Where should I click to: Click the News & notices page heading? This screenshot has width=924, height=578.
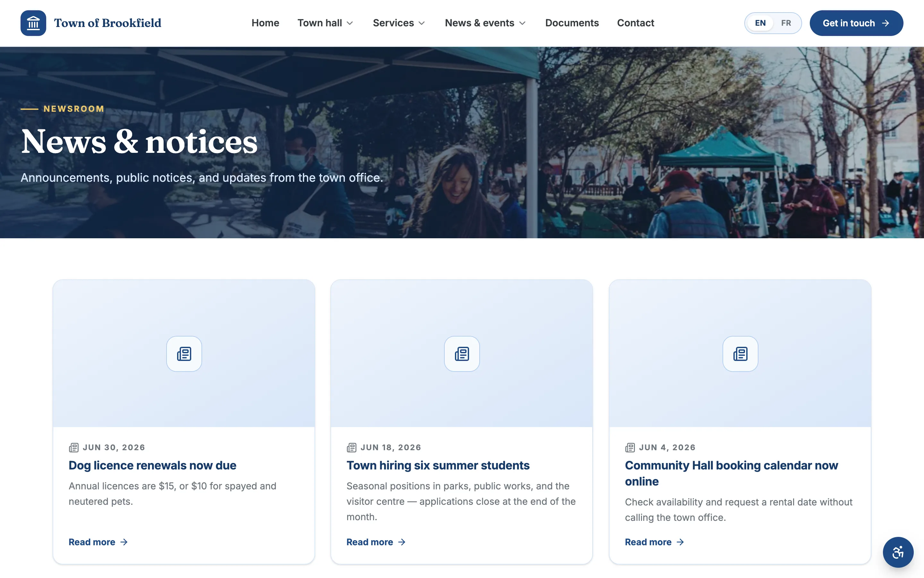(139, 142)
